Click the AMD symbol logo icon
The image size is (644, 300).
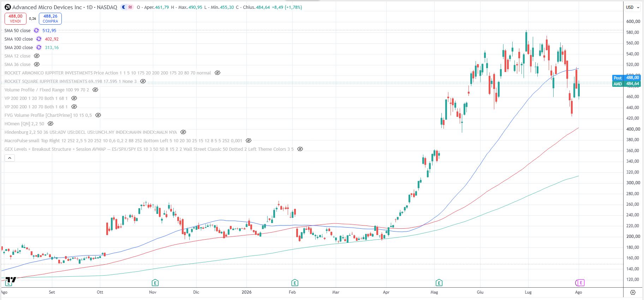pyautogui.click(x=7, y=7)
